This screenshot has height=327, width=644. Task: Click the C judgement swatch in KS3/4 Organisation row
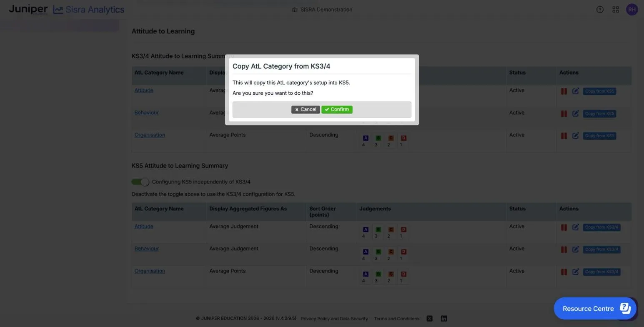tap(391, 138)
